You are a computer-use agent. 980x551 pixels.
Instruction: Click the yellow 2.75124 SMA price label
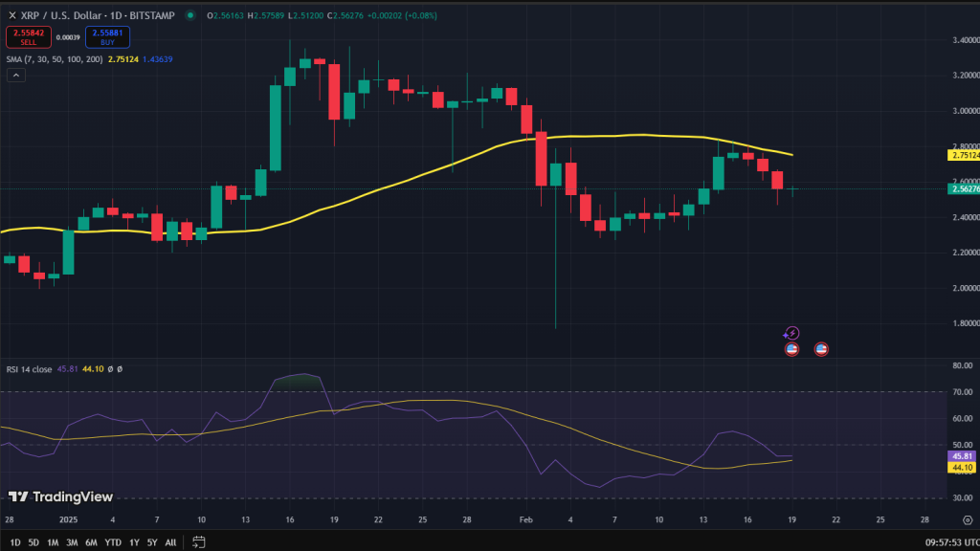964,156
